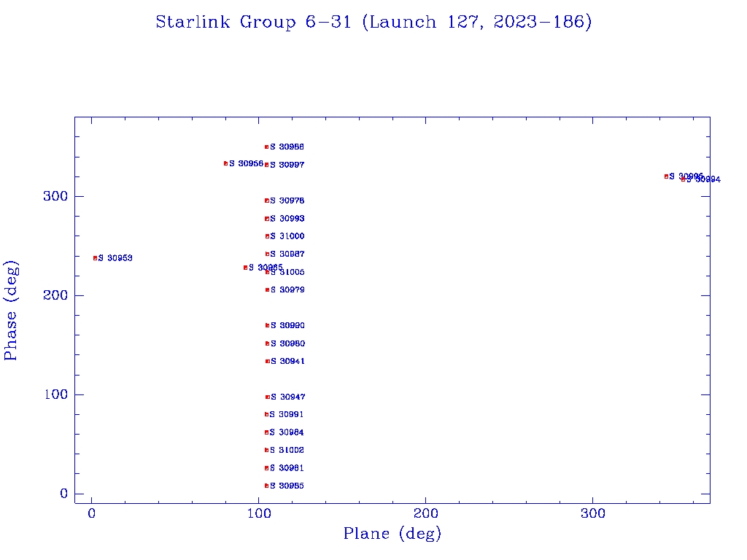The height and width of the screenshot is (560, 747).
Task: Select the S 30990 satellite label
Action: [287, 326]
